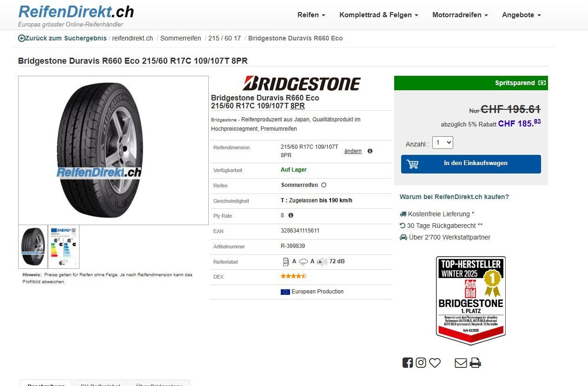Show info icon next to Reifendimension ändern
588x386 pixels.
[x=370, y=151]
